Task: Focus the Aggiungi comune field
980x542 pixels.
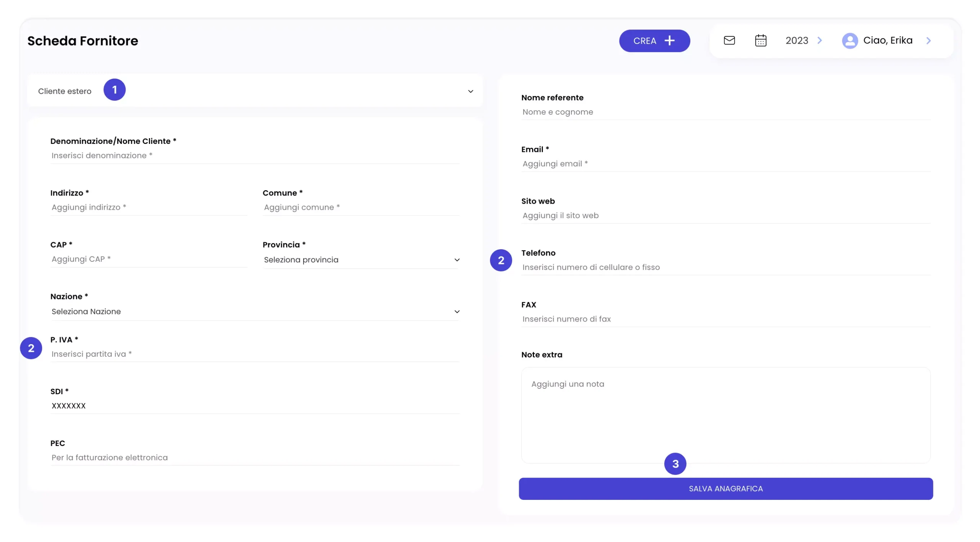Action: [x=361, y=207]
